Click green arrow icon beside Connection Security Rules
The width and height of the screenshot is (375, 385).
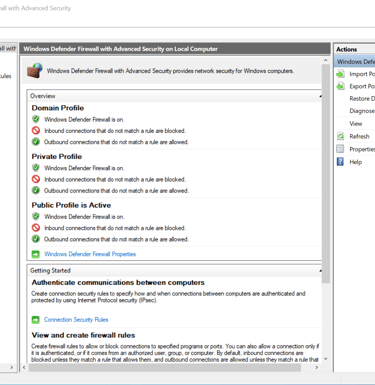tap(35, 320)
